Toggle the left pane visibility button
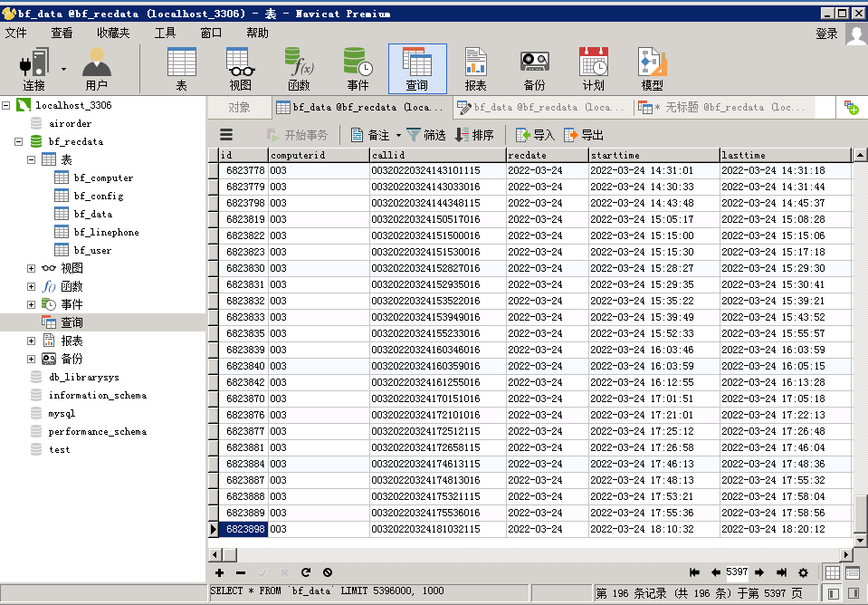This screenshot has width=868, height=605. [833, 593]
